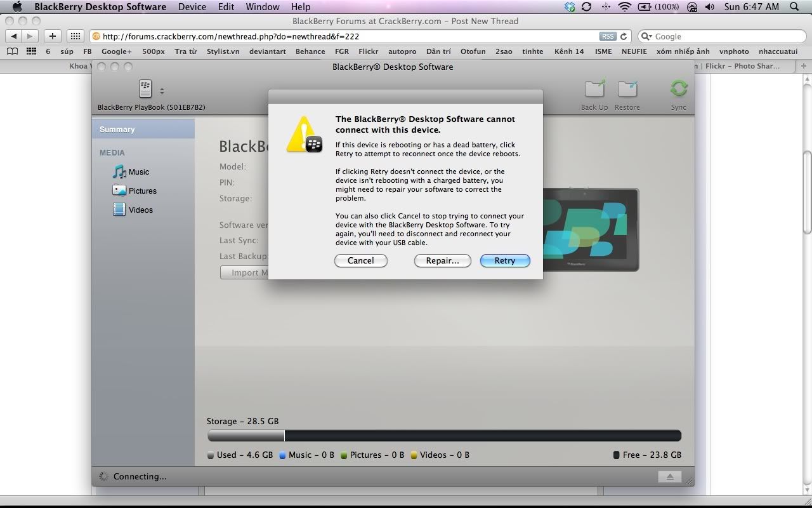Image resolution: width=812 pixels, height=508 pixels.
Task: Open Videos in the Media sidebar
Action: tap(133, 210)
